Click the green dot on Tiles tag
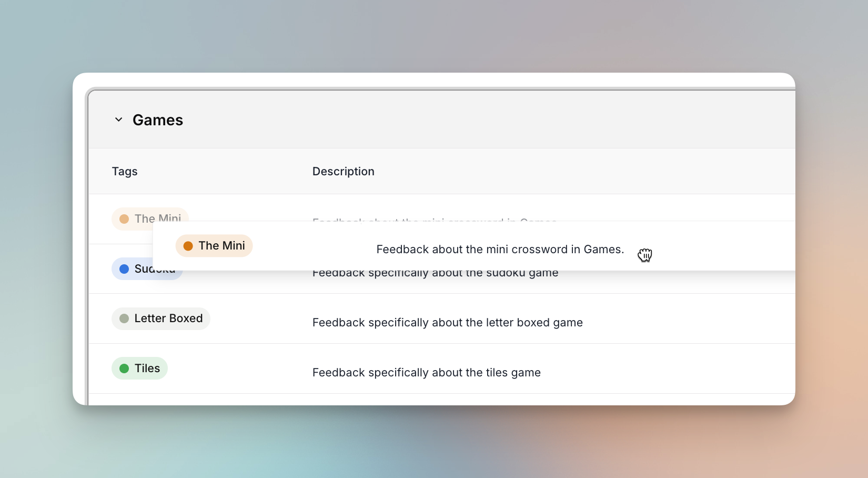868x478 pixels. tap(124, 369)
